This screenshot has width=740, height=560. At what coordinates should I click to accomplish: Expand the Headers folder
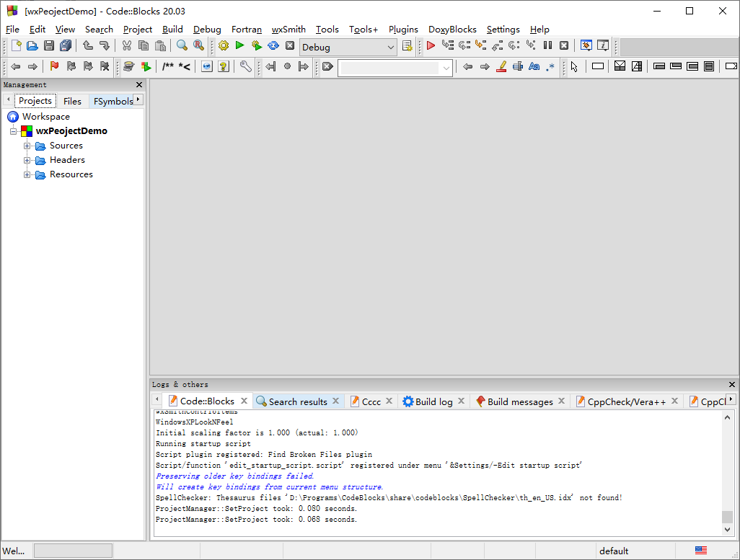(x=27, y=161)
